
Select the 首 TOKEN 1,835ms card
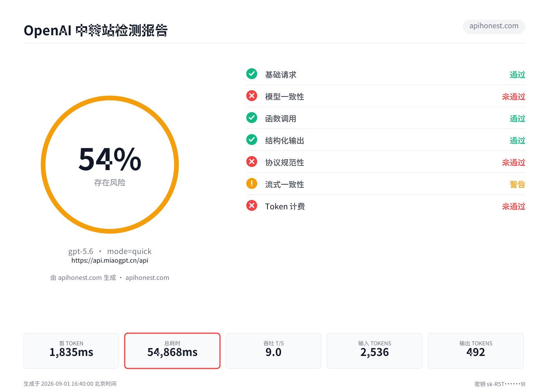pos(71,351)
